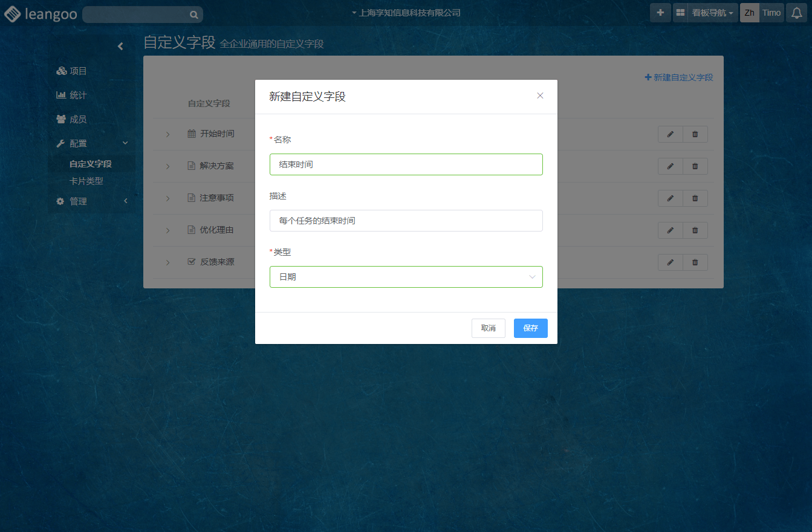The image size is (812, 532).
Task: Click trash delete icon for 优化理由 row
Action: point(695,230)
